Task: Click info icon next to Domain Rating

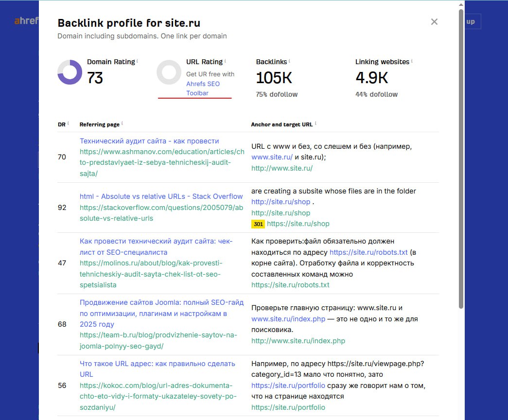Action: pos(137,61)
